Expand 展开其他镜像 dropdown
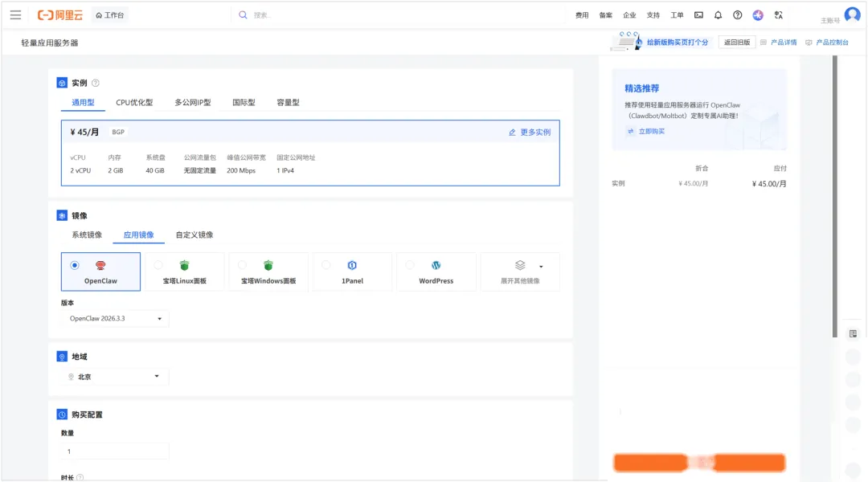Image resolution: width=868 pixels, height=482 pixels. click(x=520, y=272)
